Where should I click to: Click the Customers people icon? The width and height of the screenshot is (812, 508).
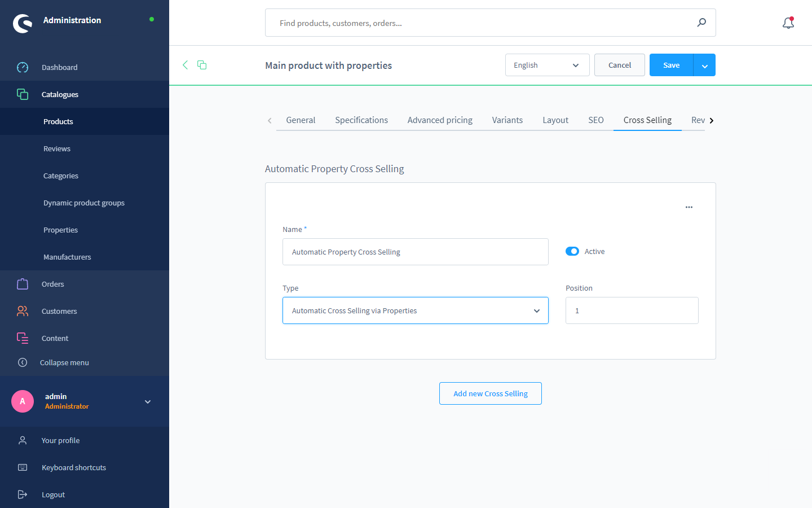click(x=23, y=311)
